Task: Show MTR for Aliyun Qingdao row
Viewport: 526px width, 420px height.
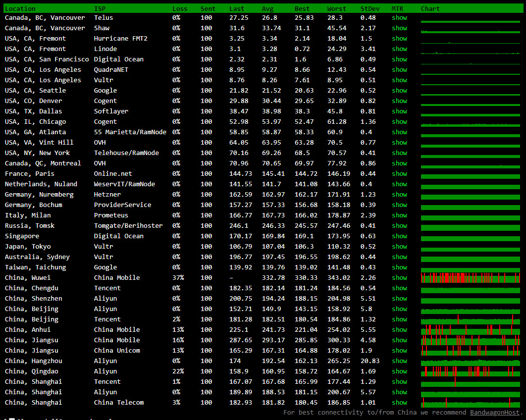Action: (x=399, y=371)
